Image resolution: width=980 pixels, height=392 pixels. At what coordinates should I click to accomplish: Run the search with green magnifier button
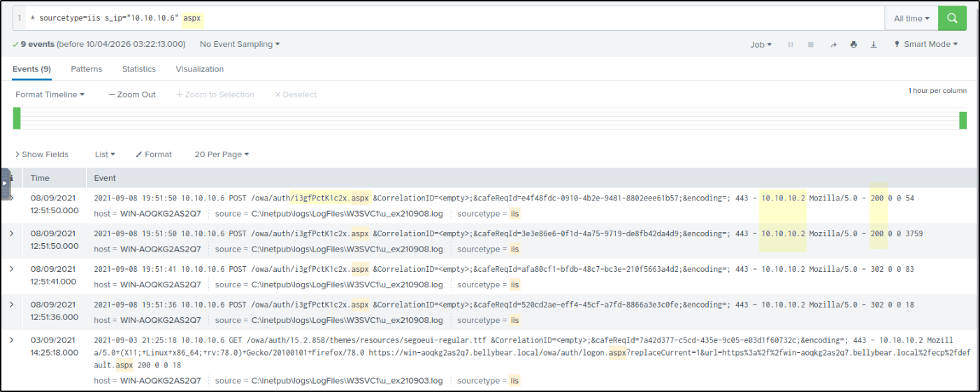pos(952,18)
